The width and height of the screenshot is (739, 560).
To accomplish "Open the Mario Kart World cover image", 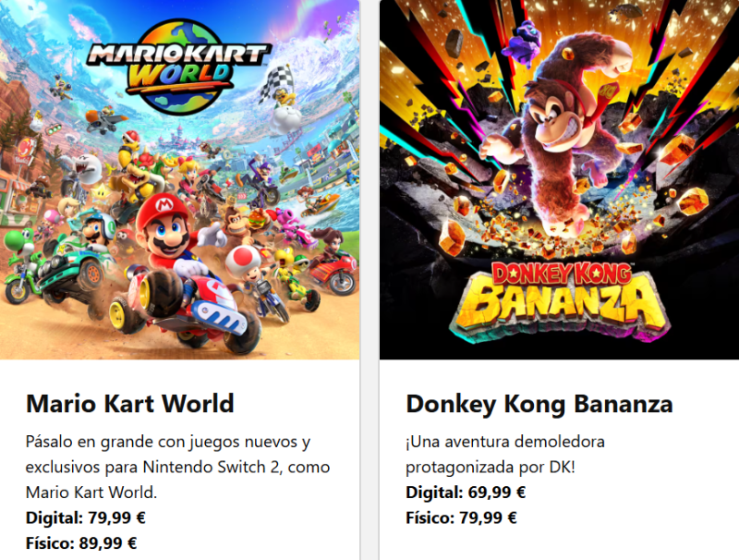I will point(179,179).
